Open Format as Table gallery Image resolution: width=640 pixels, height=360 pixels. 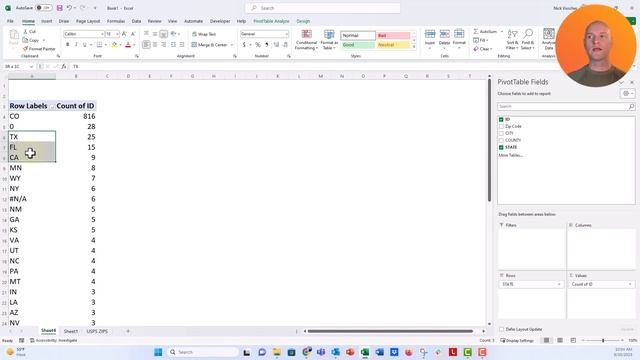[x=329, y=40]
